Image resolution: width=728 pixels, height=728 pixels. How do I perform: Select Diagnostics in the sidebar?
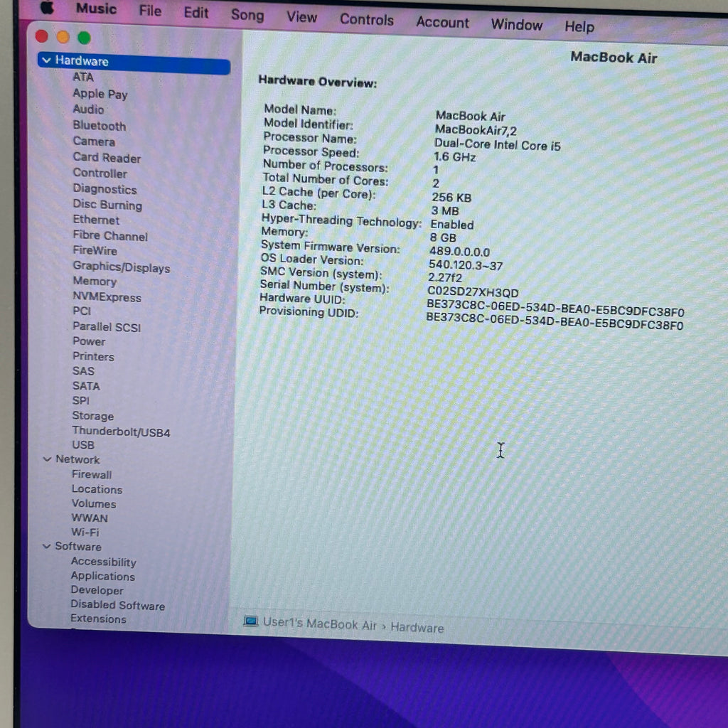pos(105,189)
